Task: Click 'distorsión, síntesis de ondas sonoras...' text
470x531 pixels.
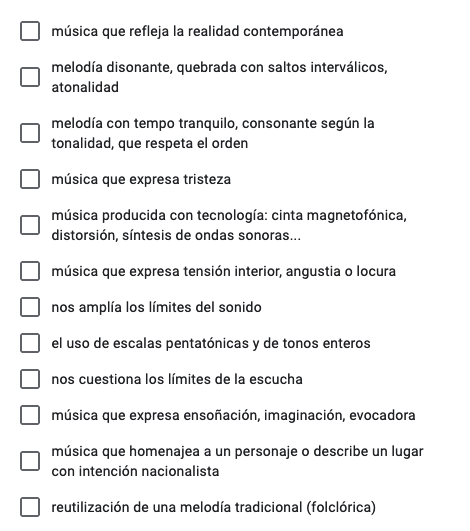Action: (176, 235)
